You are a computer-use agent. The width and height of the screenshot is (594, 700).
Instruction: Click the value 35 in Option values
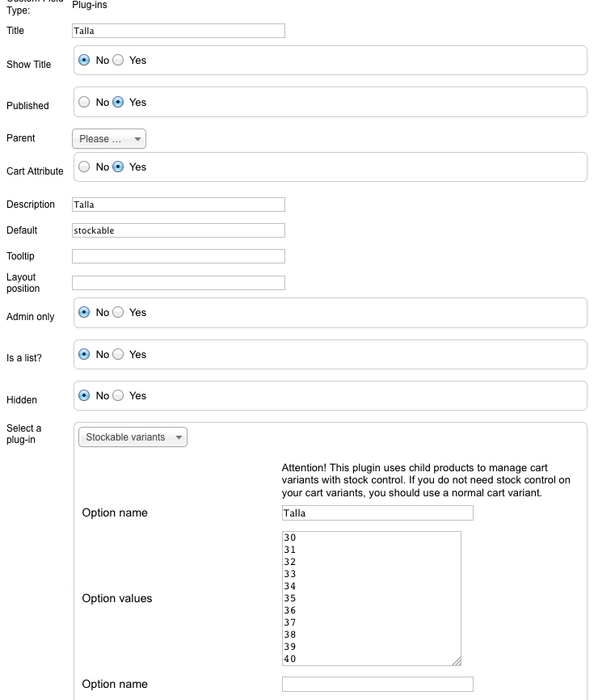[290, 598]
